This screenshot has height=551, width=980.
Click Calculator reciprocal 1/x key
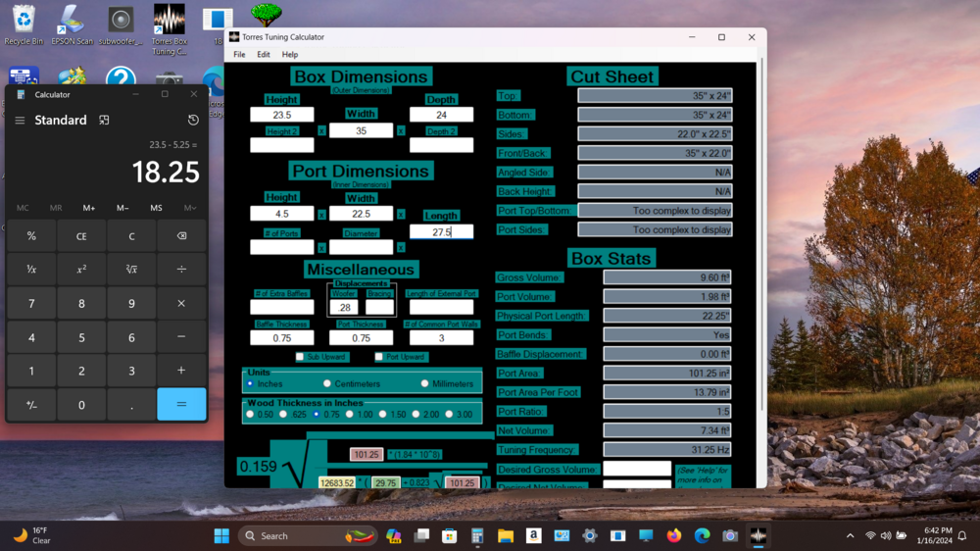click(31, 270)
